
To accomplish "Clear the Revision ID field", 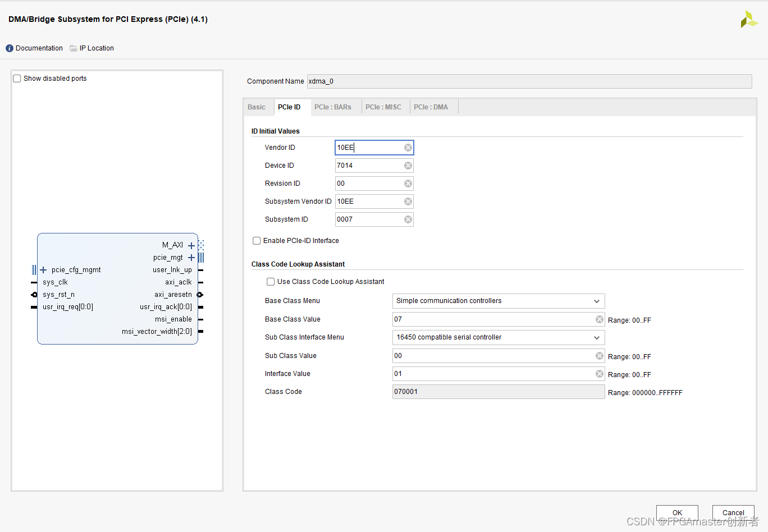I will point(408,184).
